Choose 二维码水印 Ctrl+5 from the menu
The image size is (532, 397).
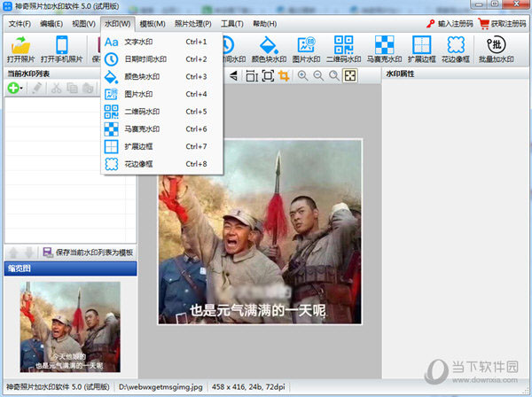[x=162, y=112]
